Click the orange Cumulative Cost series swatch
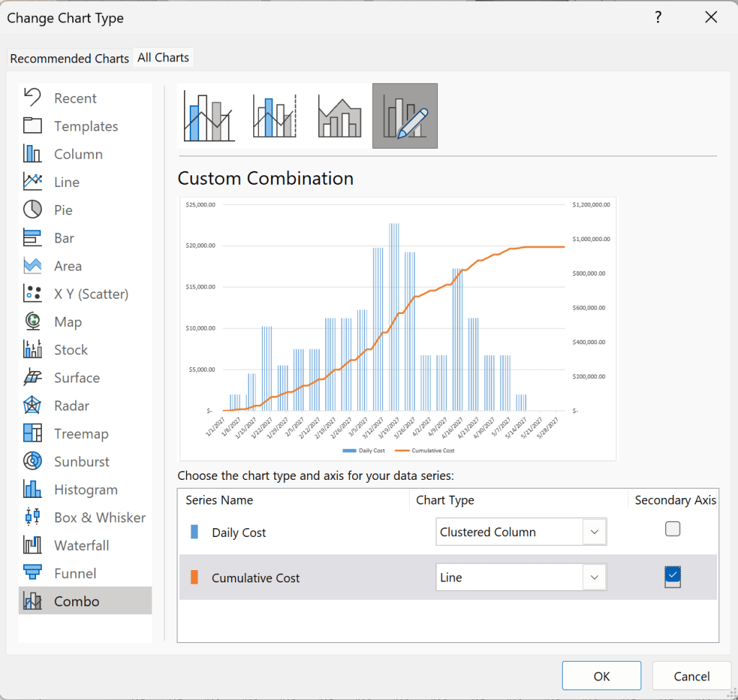 tap(194, 577)
